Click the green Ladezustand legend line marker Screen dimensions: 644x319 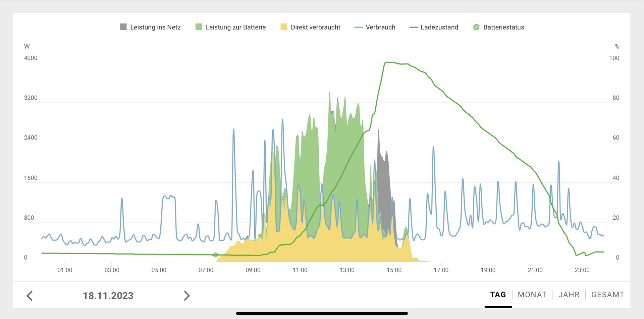pyautogui.click(x=414, y=27)
